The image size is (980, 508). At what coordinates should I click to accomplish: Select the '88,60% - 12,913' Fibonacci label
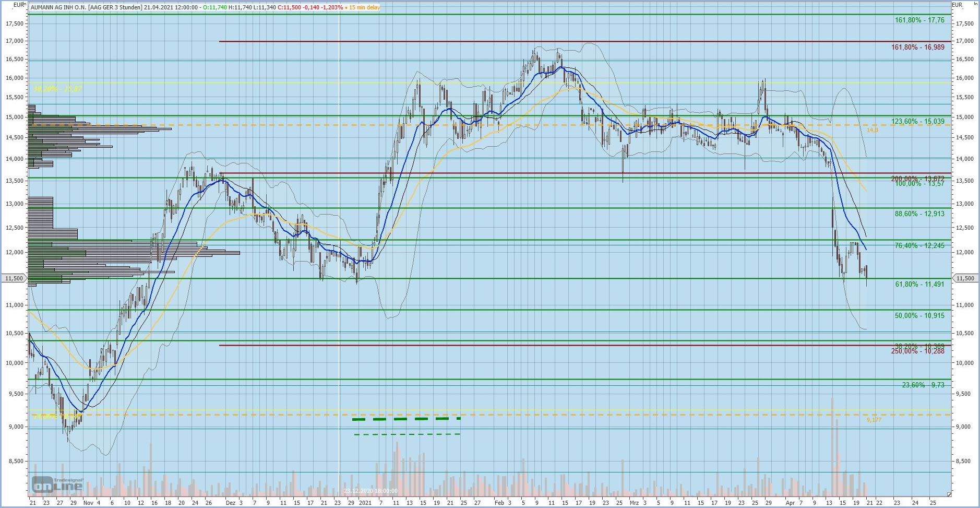pos(919,214)
